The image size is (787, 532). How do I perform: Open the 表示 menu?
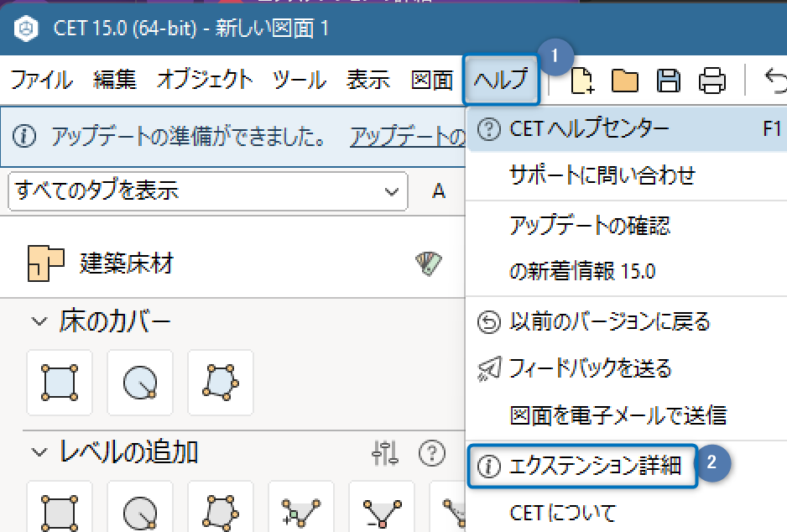[367, 81]
